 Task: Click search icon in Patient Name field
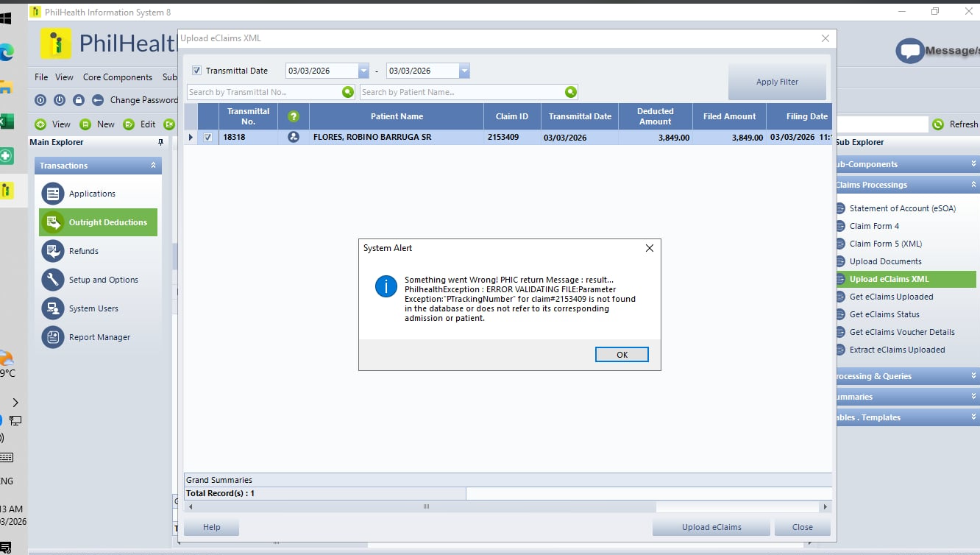click(x=570, y=92)
